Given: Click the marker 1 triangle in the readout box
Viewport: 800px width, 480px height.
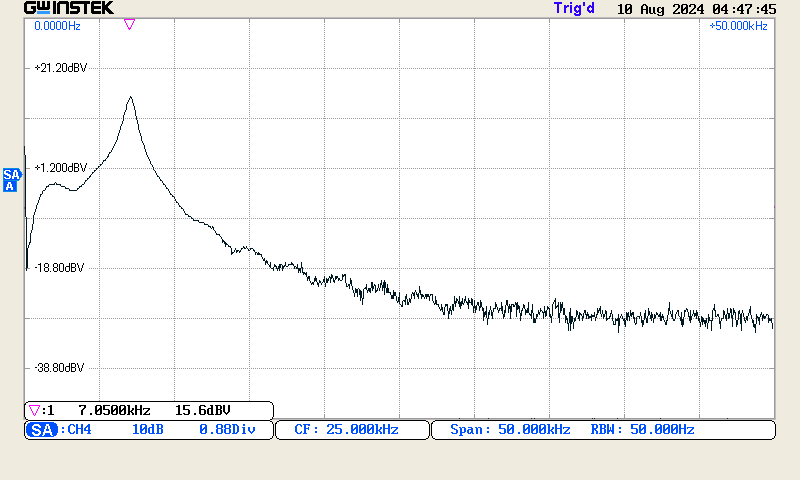Looking at the screenshot, I should click(x=35, y=410).
